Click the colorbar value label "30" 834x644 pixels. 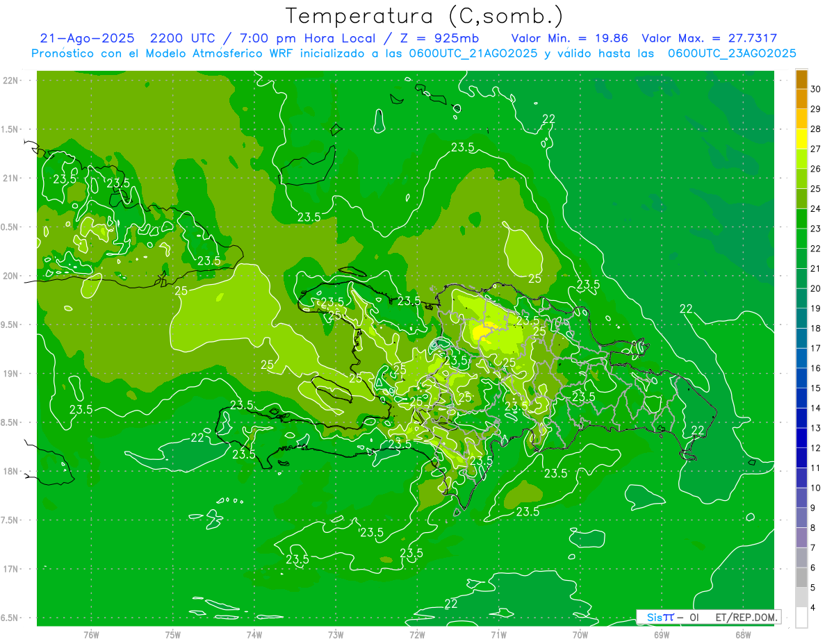tap(816, 89)
